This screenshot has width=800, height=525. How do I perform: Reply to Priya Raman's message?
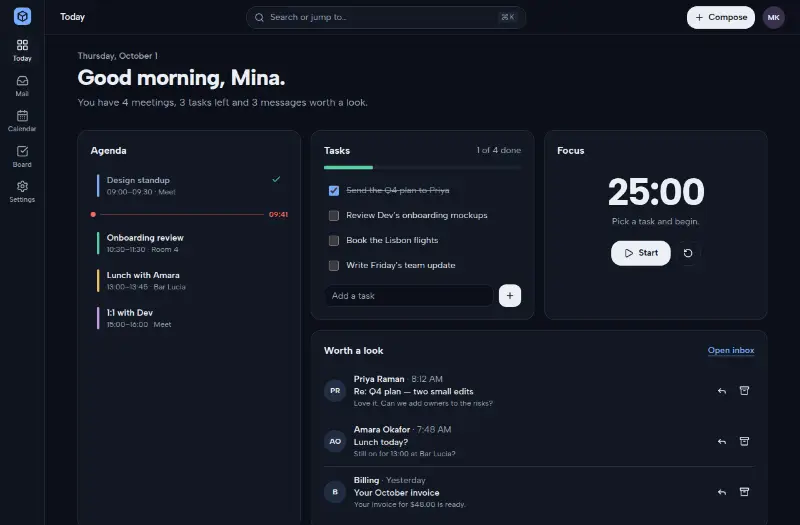(x=721, y=391)
